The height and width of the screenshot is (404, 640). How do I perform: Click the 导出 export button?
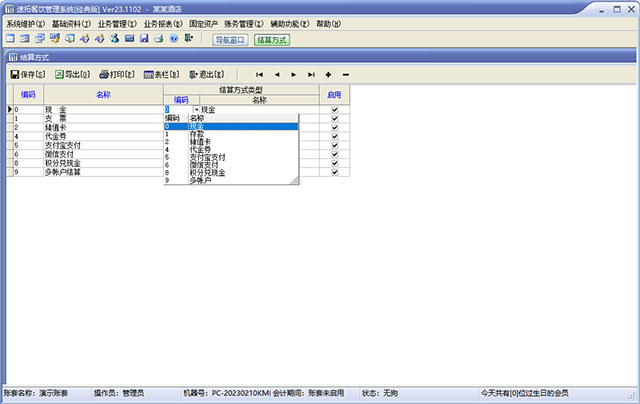[71, 75]
